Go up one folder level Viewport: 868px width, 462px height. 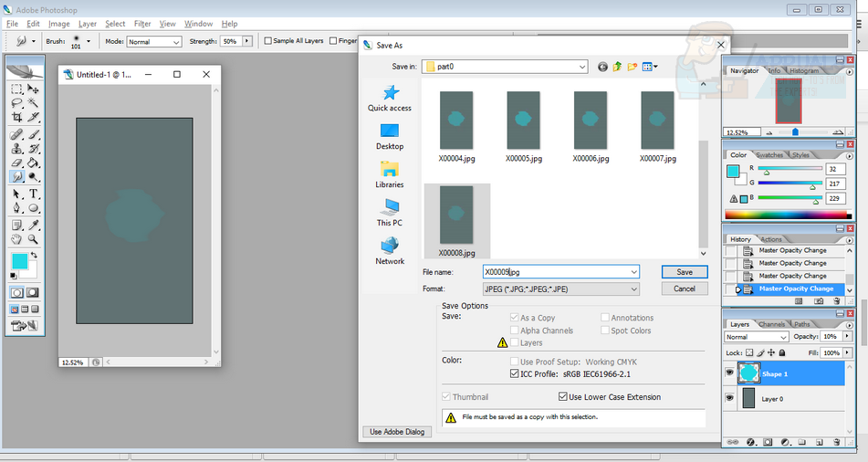(617, 67)
